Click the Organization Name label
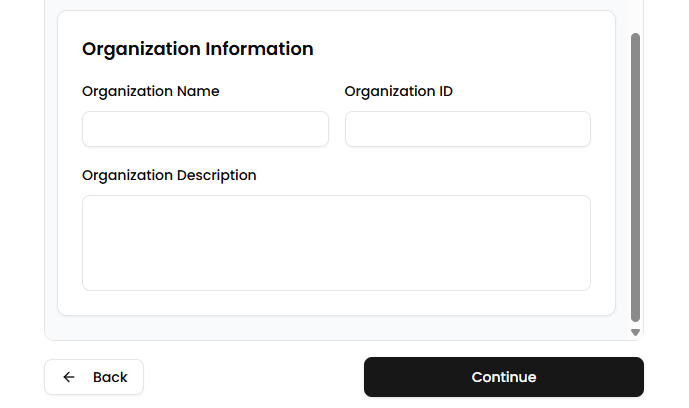 (151, 91)
